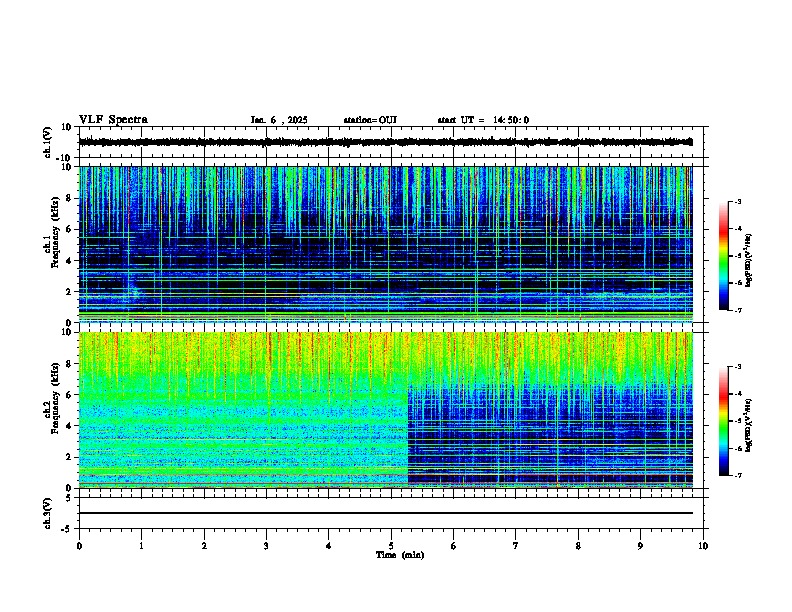The width and height of the screenshot is (792, 612).
Task: Click the ch.1 spectrogram color bar
Action: pyautogui.click(x=724, y=256)
